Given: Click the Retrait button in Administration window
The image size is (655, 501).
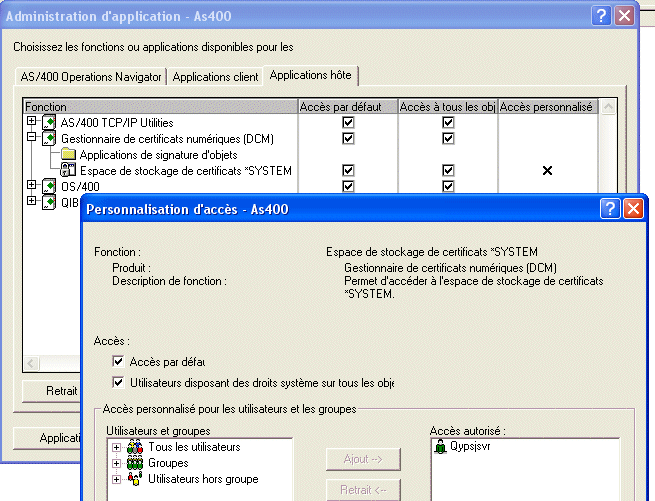Looking at the screenshot, I should click(x=51, y=391).
